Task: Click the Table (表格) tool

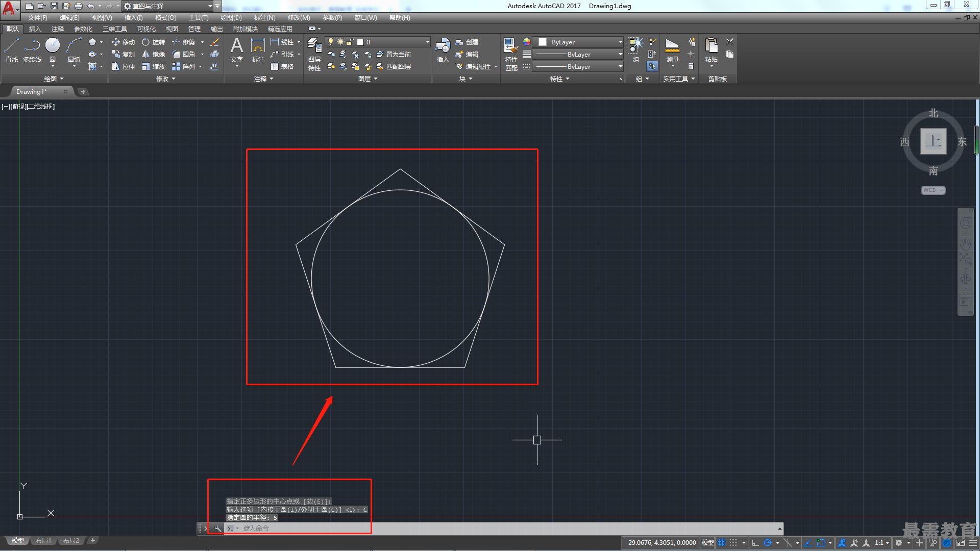Action: pyautogui.click(x=282, y=66)
